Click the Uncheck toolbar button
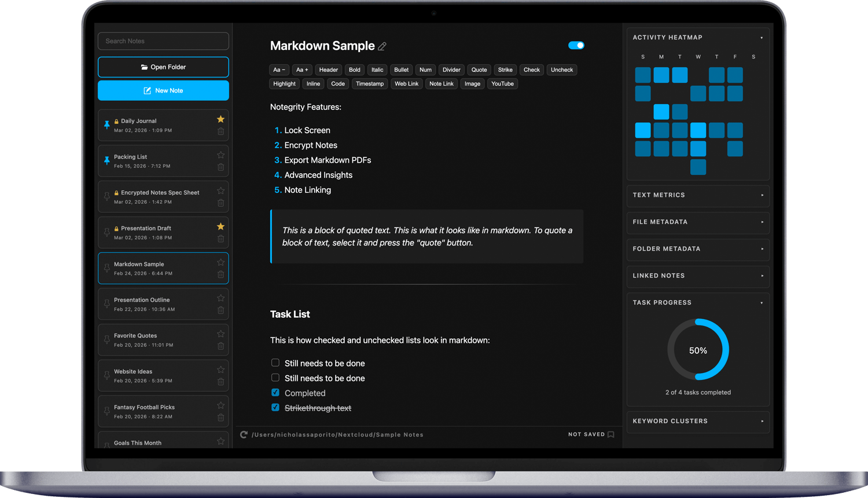The width and height of the screenshot is (868, 498). [562, 70]
